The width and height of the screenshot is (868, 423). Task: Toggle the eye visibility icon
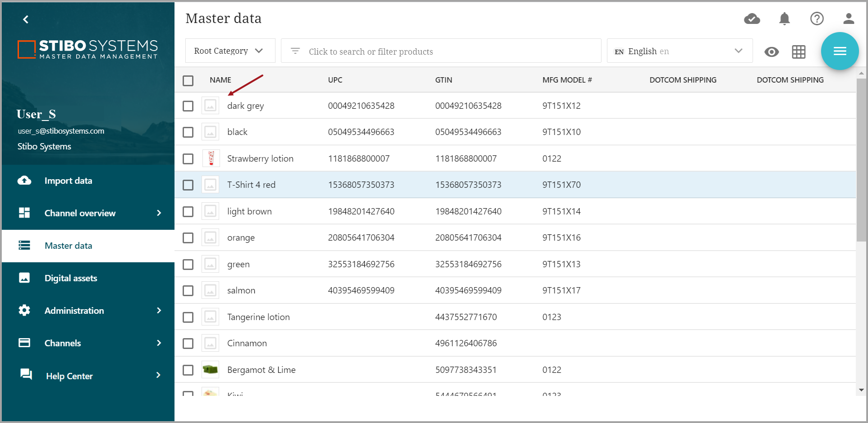click(x=772, y=52)
